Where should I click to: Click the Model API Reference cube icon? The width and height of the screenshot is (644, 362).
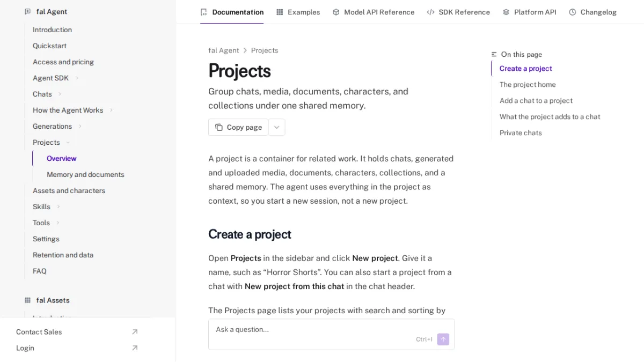click(336, 12)
